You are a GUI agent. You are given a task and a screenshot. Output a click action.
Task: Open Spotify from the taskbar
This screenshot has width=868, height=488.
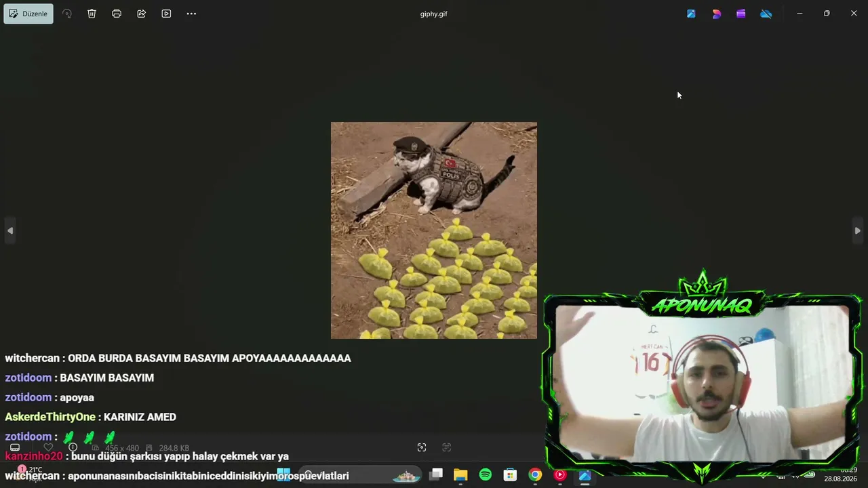pos(486,474)
